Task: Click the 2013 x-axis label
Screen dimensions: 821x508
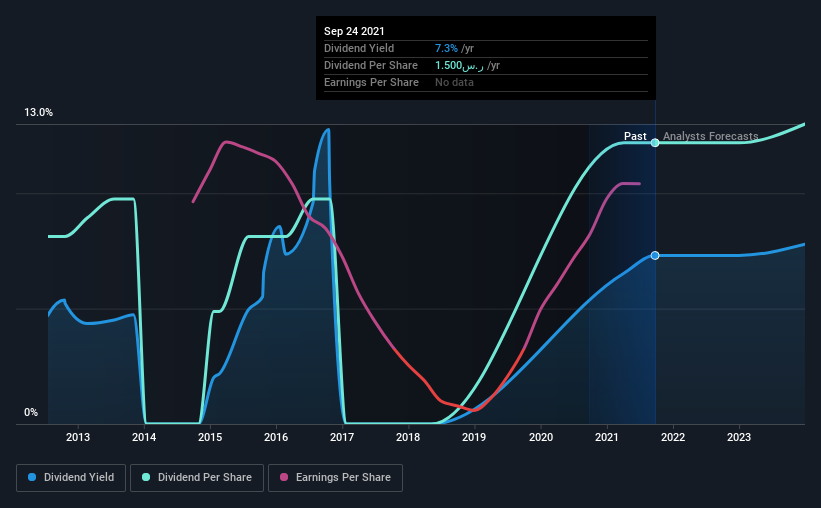Action: (78, 437)
